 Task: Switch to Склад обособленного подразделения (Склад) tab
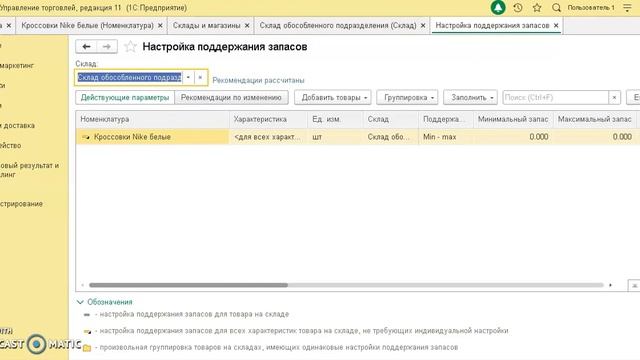(x=338, y=25)
